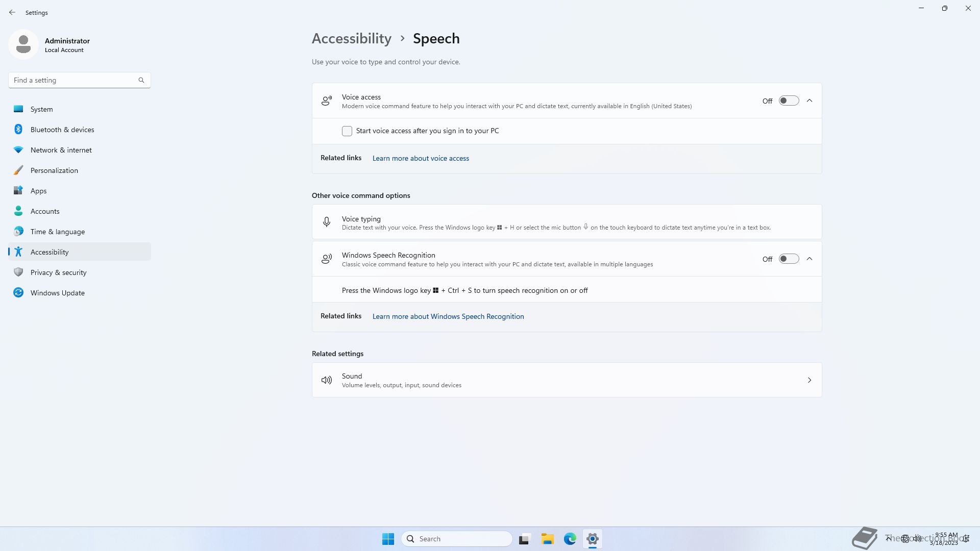The height and width of the screenshot is (551, 980).
Task: Click the Sound speaker icon
Action: (327, 380)
